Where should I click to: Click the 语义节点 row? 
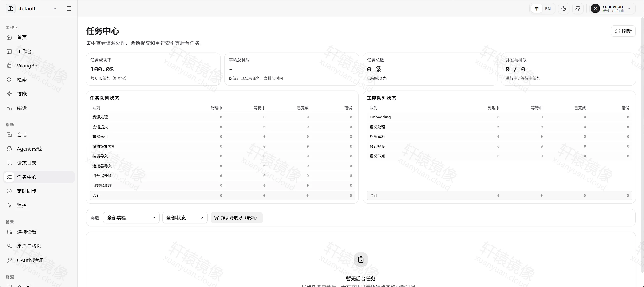499,156
